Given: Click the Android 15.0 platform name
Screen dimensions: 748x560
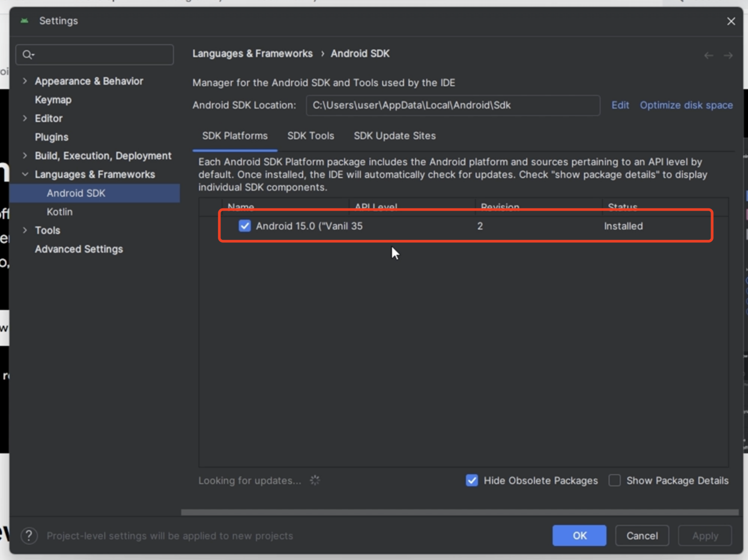Looking at the screenshot, I should click(x=302, y=226).
